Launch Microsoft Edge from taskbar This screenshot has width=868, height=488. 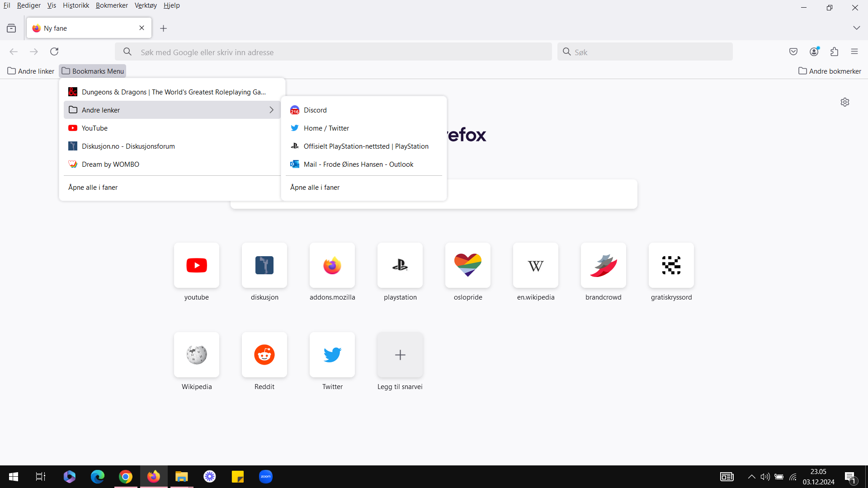coord(98,476)
